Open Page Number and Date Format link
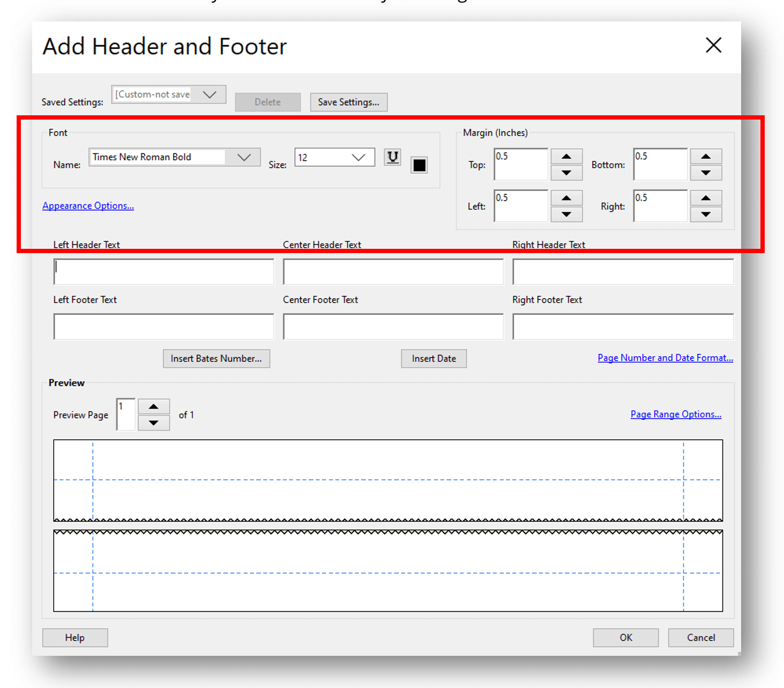Screen dimensions: 784x688 click(665, 358)
